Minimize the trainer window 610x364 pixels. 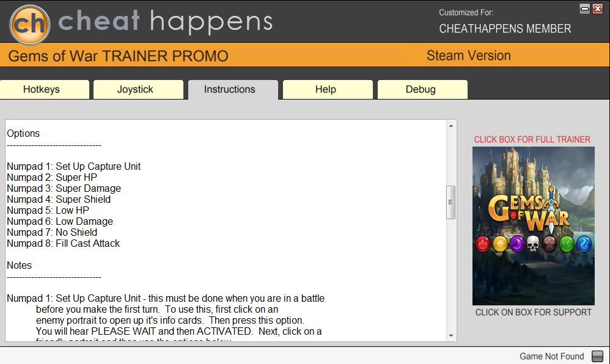click(584, 9)
